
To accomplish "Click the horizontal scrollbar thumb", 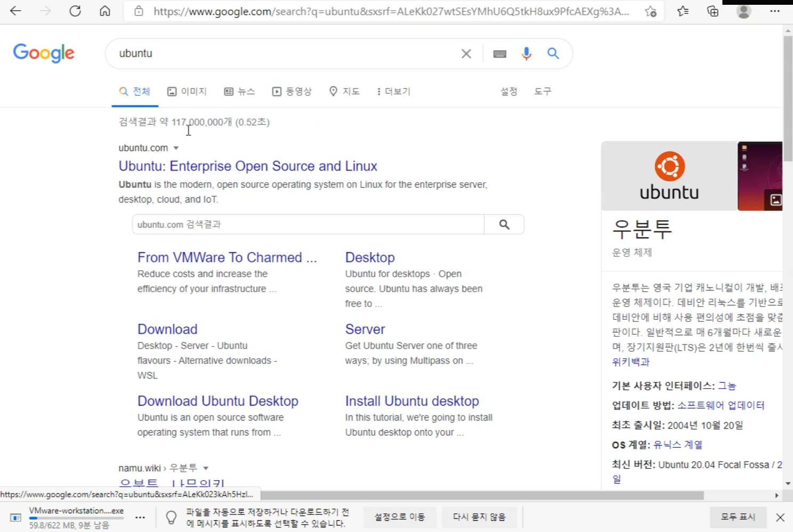I will 482,496.
